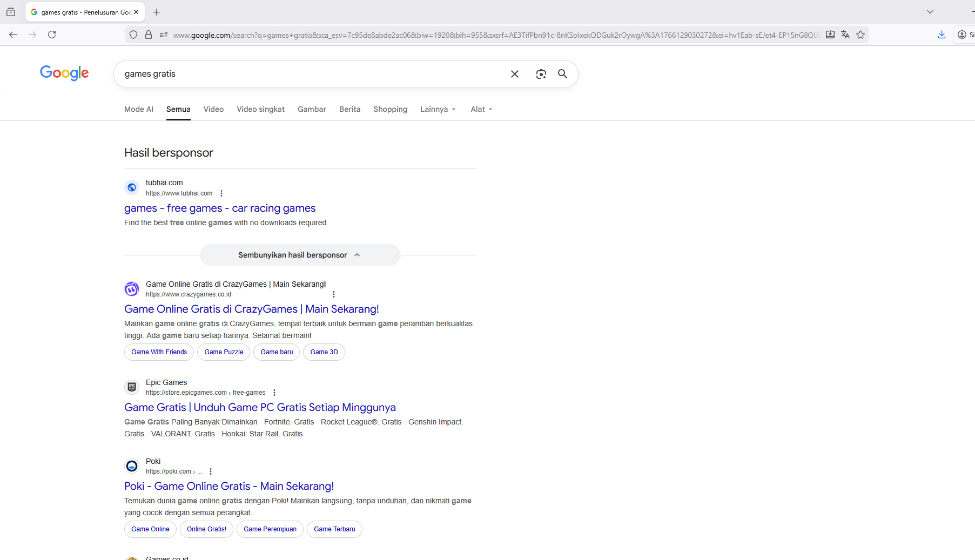The width and height of the screenshot is (975, 560).
Task: Click the Google logo
Action: pos(64,73)
